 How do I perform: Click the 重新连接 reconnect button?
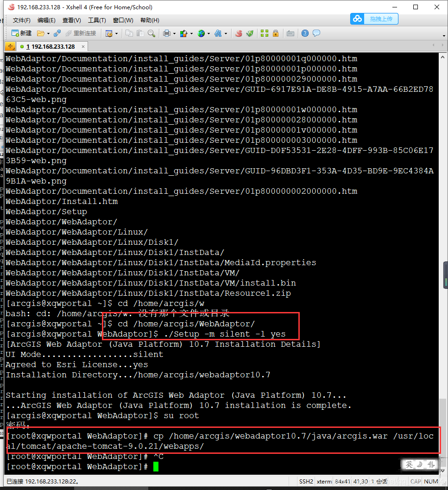pyautogui.click(x=81, y=33)
